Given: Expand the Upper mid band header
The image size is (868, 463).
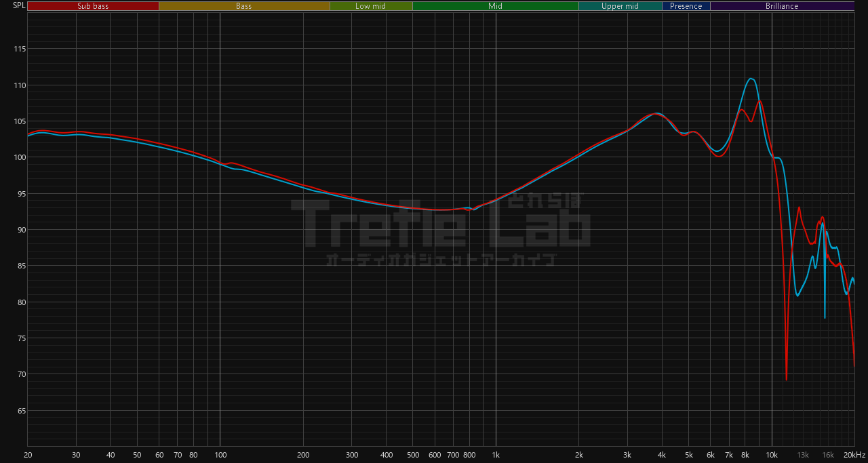Looking at the screenshot, I should 620,5.
